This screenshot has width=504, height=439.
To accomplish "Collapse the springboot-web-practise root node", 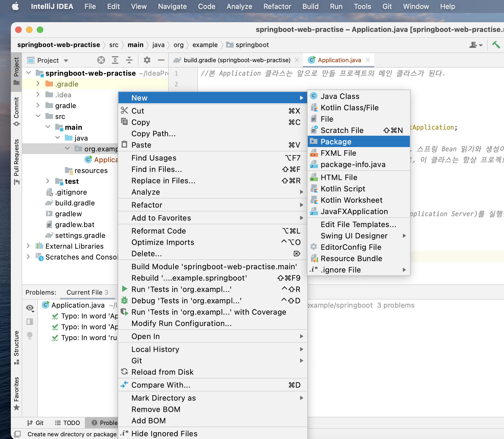I will [28, 73].
